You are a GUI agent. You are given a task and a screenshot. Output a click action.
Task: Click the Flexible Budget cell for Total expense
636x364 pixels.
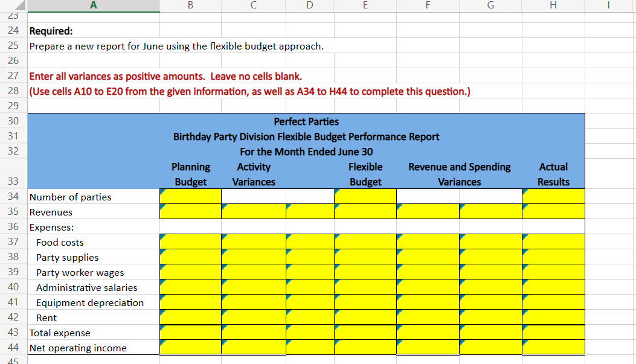point(365,333)
